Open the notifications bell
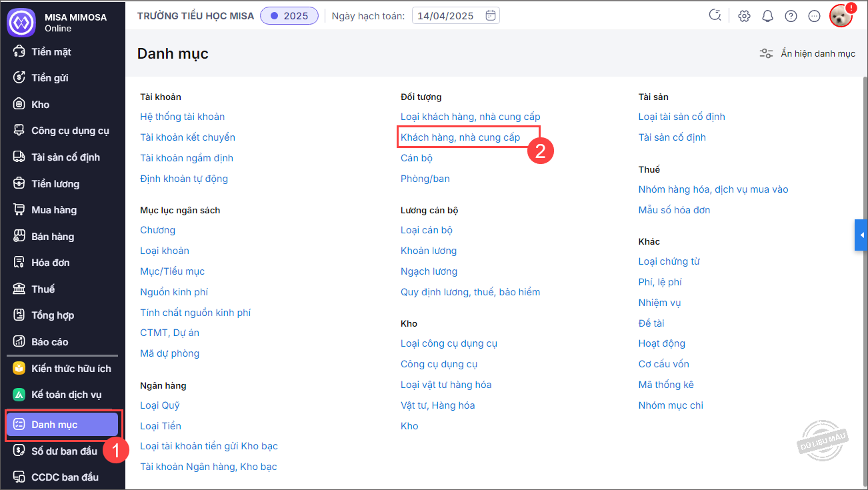This screenshot has width=868, height=490. pyautogui.click(x=767, y=16)
